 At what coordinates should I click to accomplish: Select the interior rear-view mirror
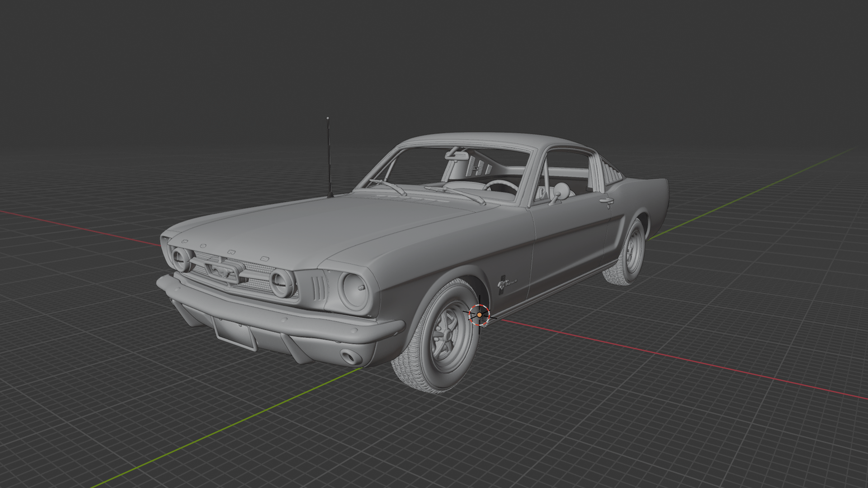click(x=457, y=155)
